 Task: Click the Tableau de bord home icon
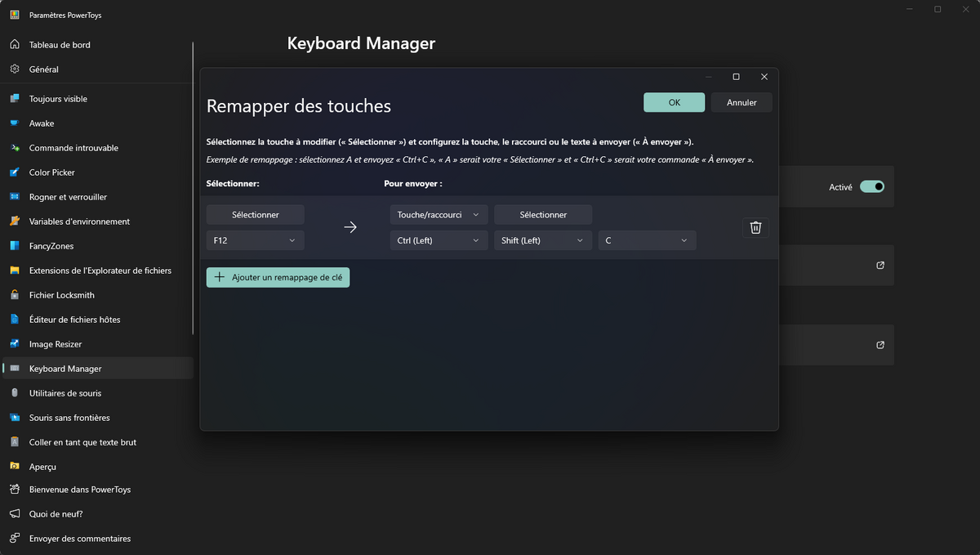click(x=15, y=45)
